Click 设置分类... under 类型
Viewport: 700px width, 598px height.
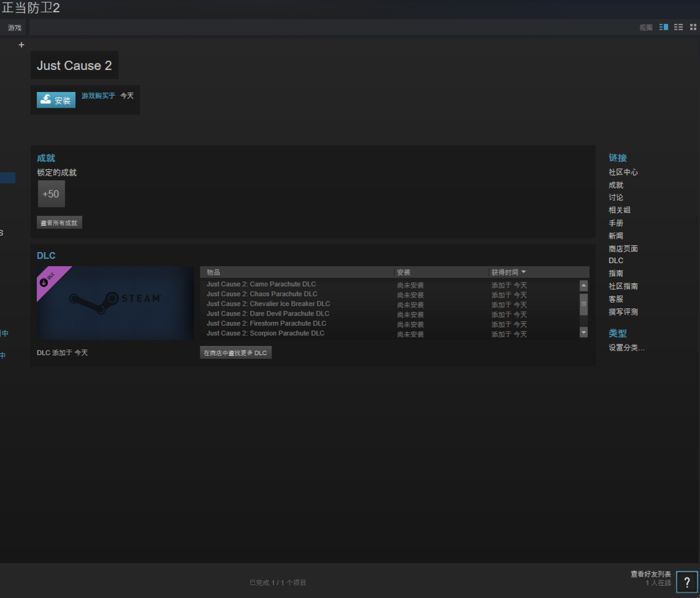[626, 348]
